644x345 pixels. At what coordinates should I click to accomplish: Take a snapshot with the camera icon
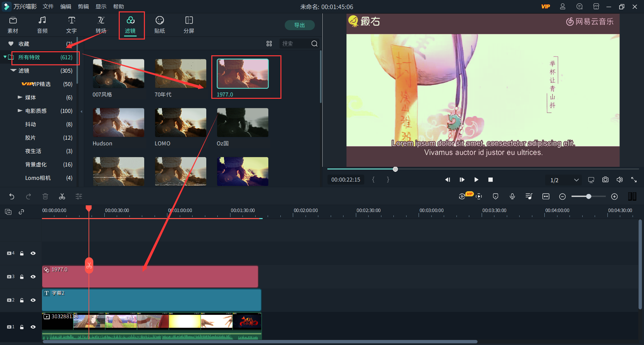pos(605,180)
